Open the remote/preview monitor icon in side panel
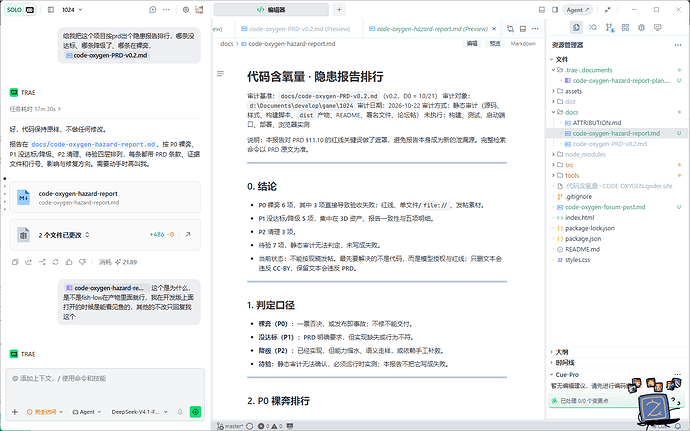The height and width of the screenshot is (431, 690). point(657,27)
